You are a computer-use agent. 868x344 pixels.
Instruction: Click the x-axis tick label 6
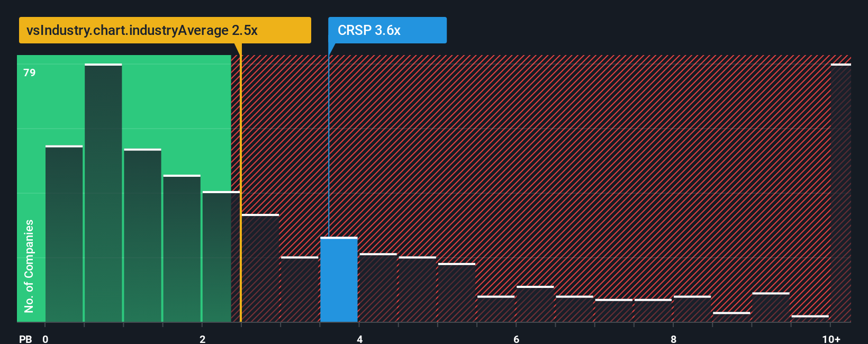pos(517,339)
